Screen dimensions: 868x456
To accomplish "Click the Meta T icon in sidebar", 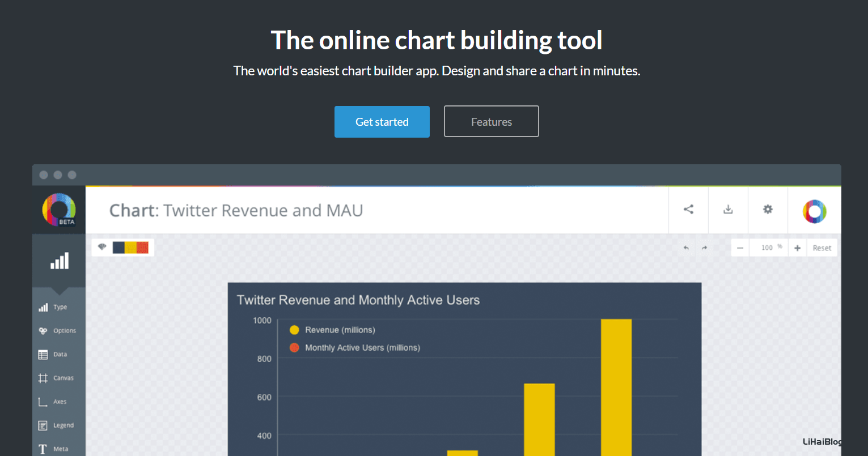I will click(x=43, y=449).
